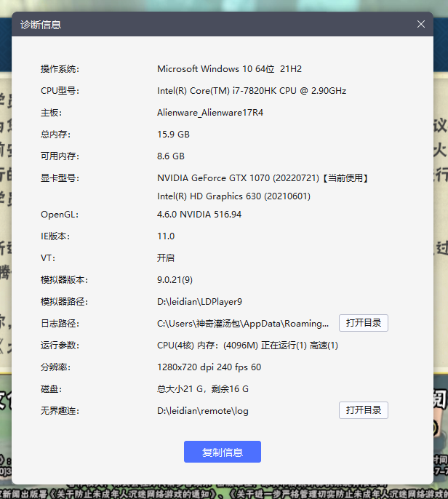Click the 15.9 GB total memory value

tap(173, 135)
